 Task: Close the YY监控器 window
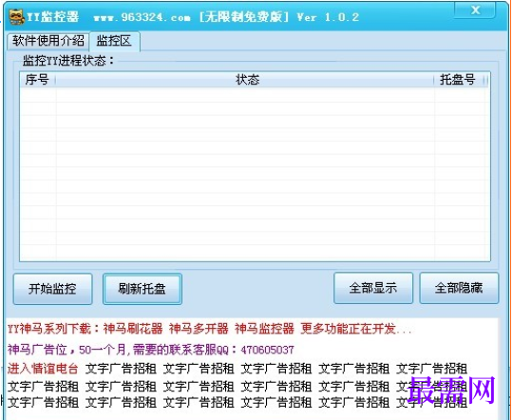coord(475,10)
